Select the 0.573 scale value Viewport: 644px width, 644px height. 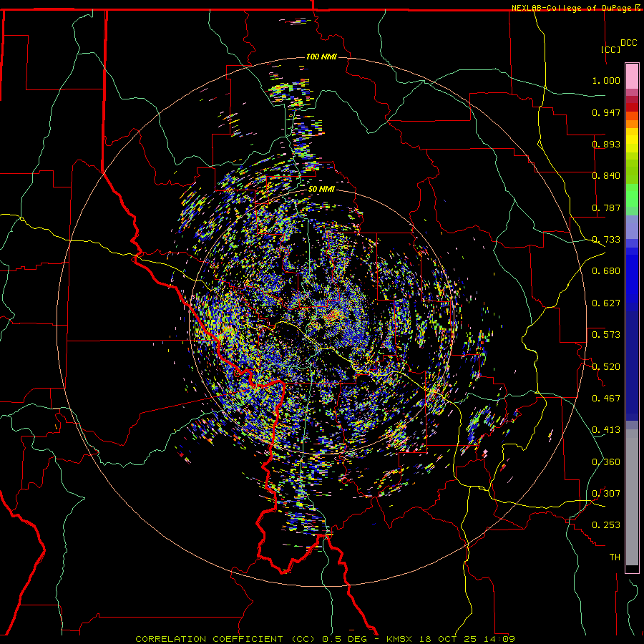606,335
